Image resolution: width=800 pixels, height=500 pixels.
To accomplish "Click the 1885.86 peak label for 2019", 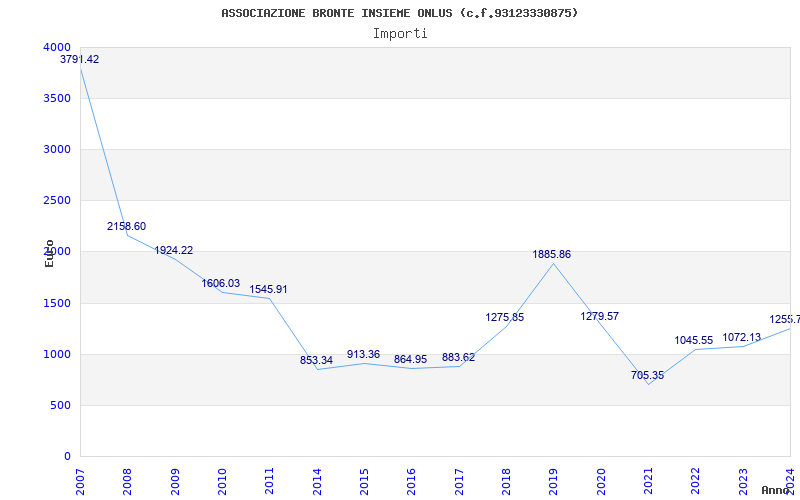I will point(552,255).
